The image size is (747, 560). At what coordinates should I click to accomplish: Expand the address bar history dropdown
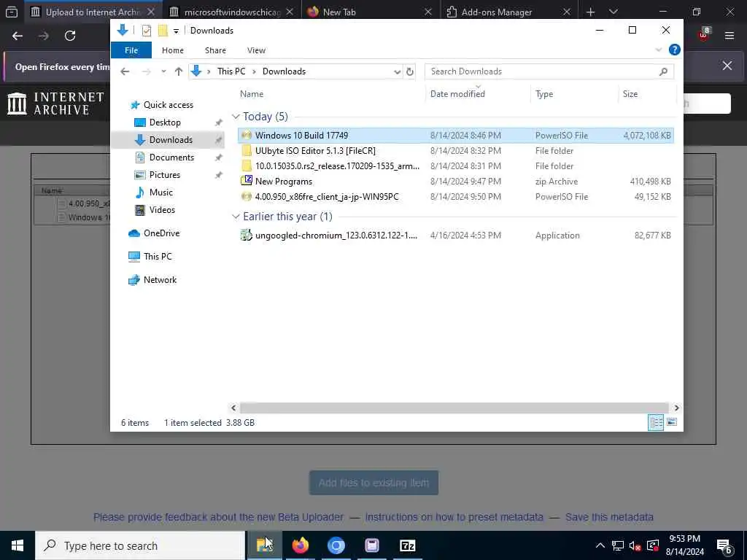[397, 72]
